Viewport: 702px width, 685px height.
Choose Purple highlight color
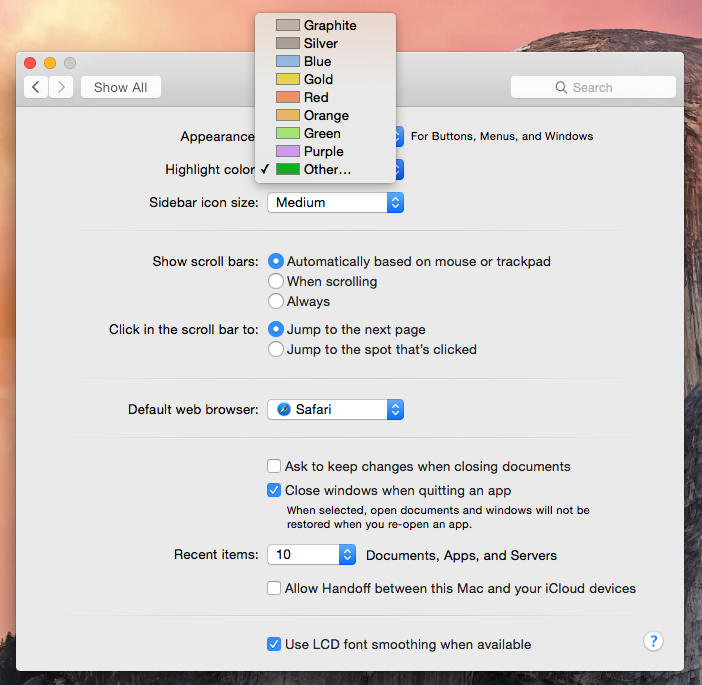pyautogui.click(x=325, y=151)
